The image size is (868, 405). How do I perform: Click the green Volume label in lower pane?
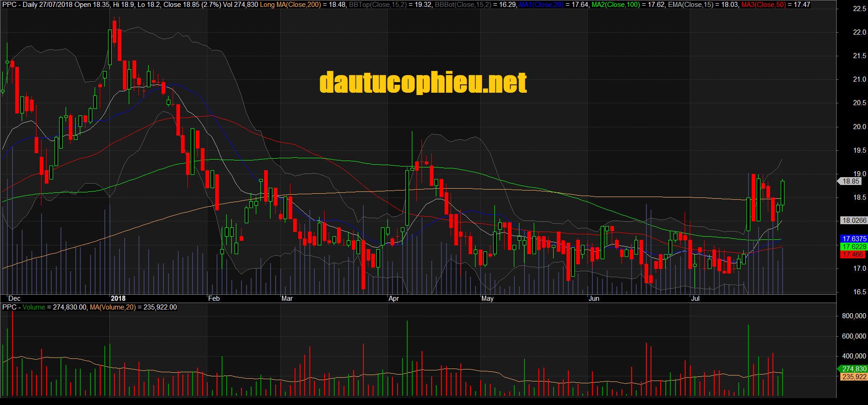click(34, 307)
